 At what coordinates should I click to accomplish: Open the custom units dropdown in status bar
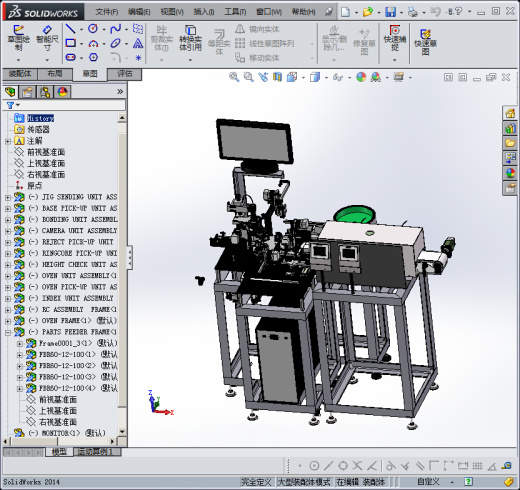point(452,482)
